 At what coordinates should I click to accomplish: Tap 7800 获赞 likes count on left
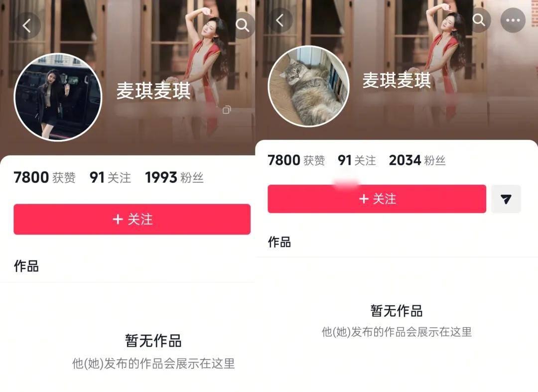[45, 178]
